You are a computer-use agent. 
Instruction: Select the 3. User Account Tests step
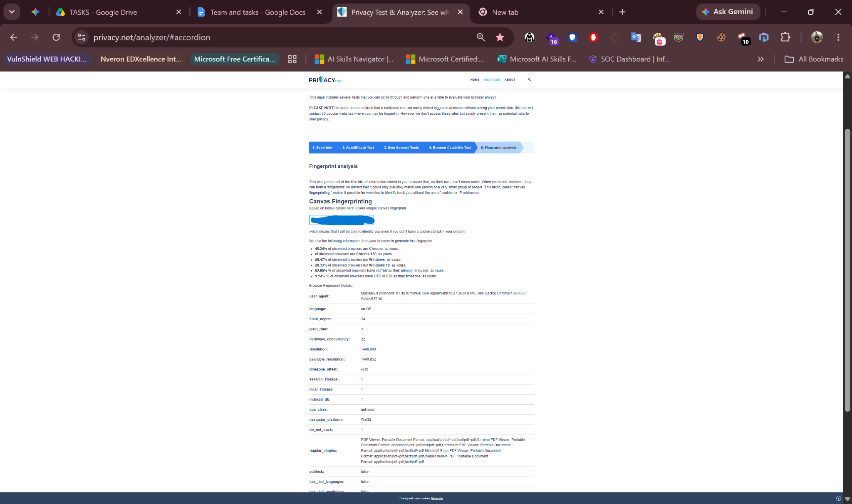click(x=401, y=148)
